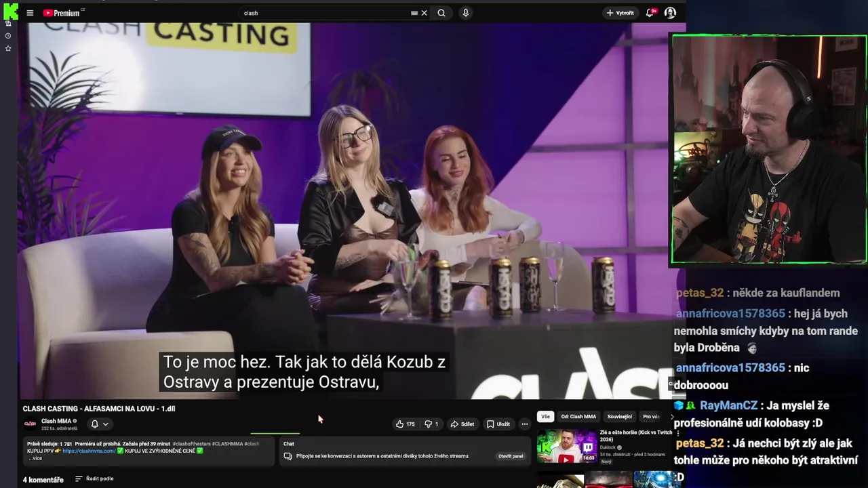Viewport: 868px width, 488px height.
Task: Select the Pro vás chip
Action: coord(651,417)
